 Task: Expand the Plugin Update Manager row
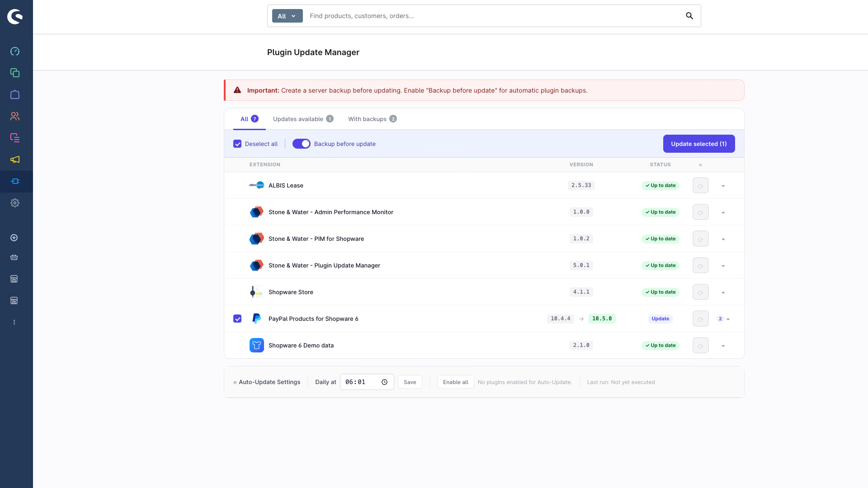[723, 266]
